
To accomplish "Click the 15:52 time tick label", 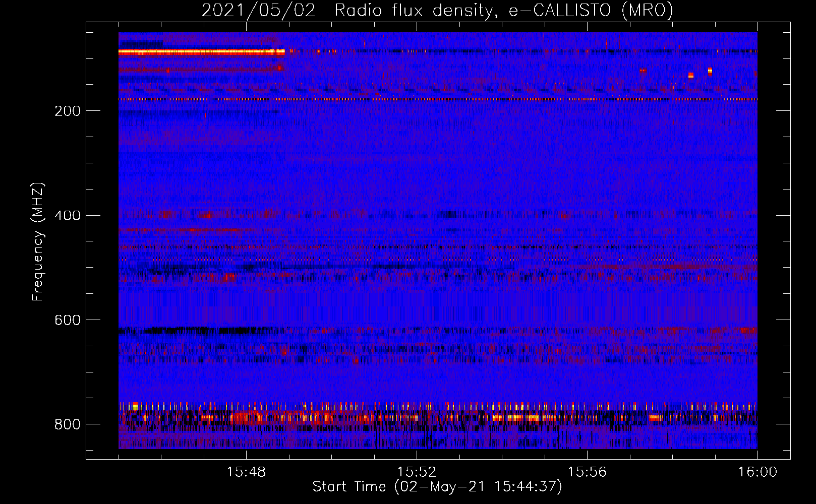I will pos(417,472).
